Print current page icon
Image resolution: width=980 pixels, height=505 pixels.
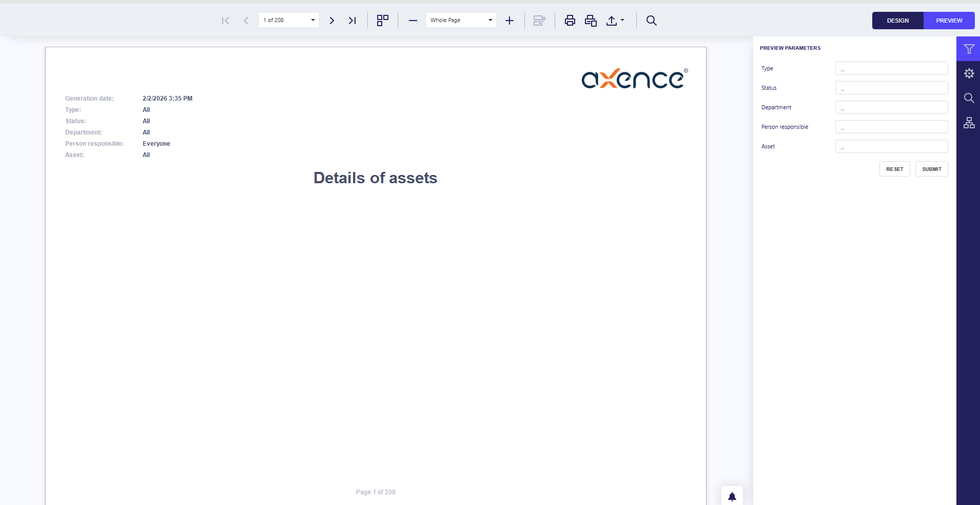tap(591, 21)
